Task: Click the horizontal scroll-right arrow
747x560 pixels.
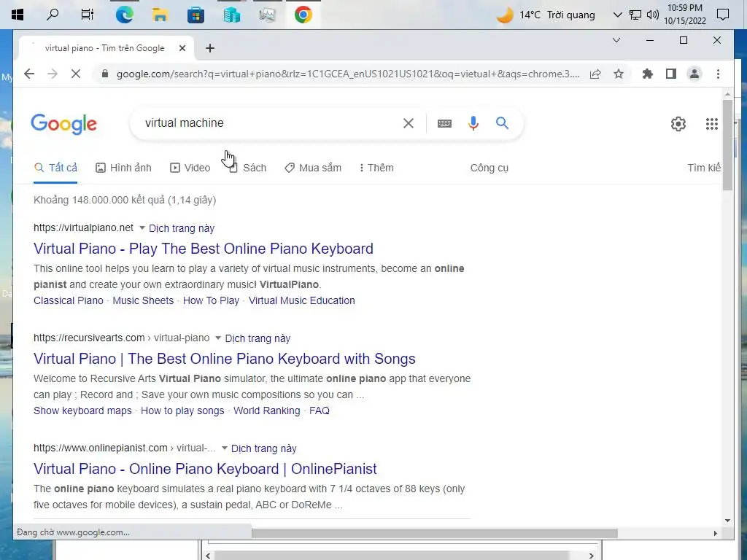Action: click(715, 533)
